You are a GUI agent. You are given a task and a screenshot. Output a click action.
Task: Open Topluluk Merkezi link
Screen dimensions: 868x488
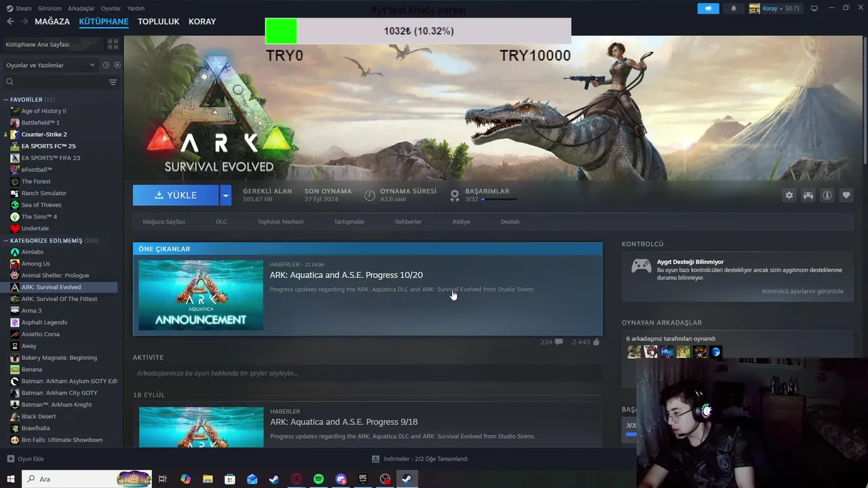[x=280, y=222]
